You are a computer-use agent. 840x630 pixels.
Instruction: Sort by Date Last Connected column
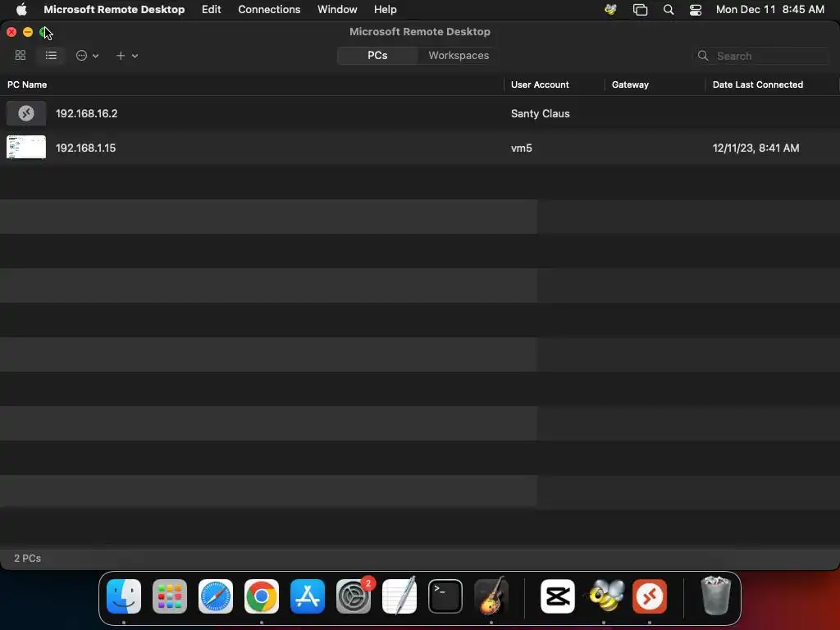(757, 84)
